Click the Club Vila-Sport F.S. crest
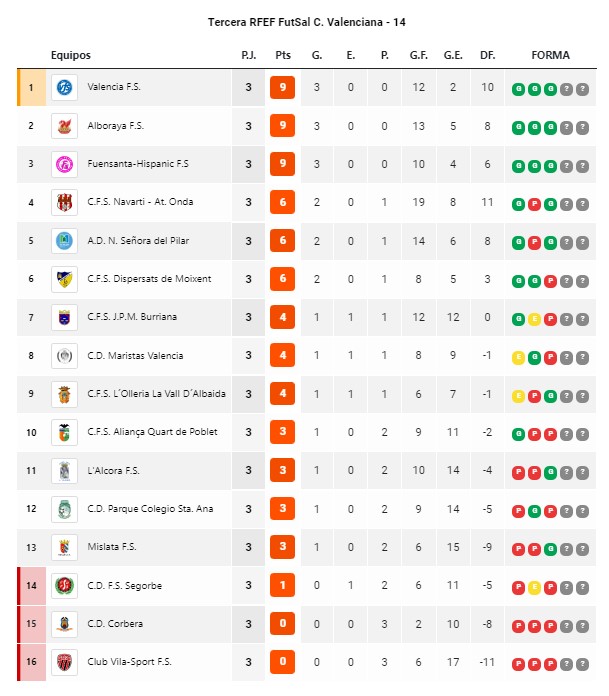Screen dimensions: 609x696 point(64,662)
